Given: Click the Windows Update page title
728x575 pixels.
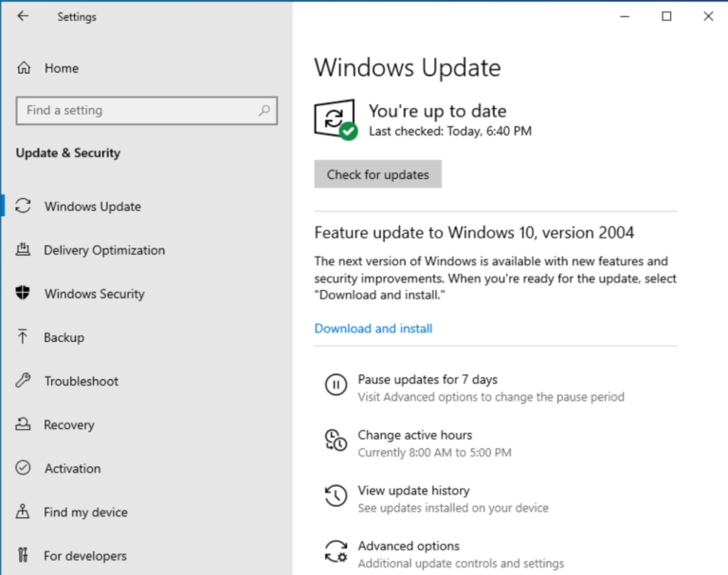Looking at the screenshot, I should pyautogui.click(x=408, y=68).
